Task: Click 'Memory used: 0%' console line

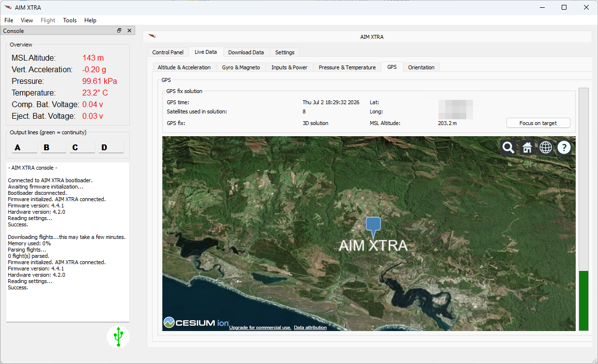Action: (30, 243)
